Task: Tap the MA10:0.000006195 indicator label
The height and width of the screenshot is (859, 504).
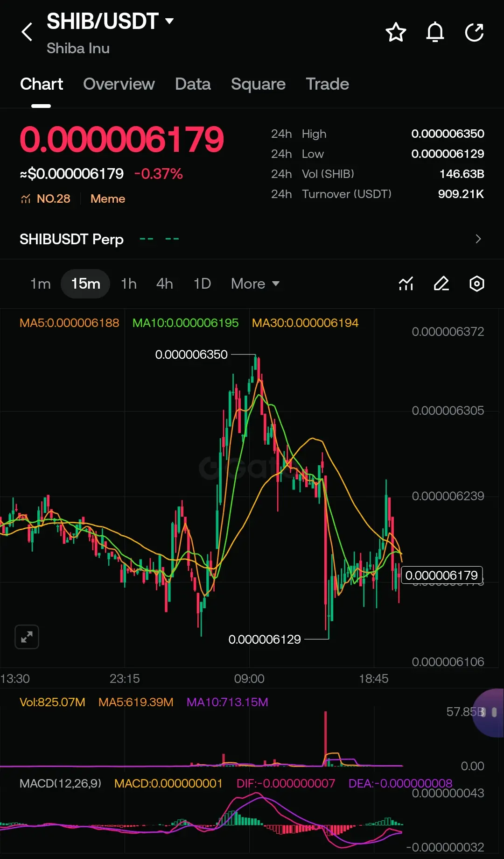Action: point(185,323)
